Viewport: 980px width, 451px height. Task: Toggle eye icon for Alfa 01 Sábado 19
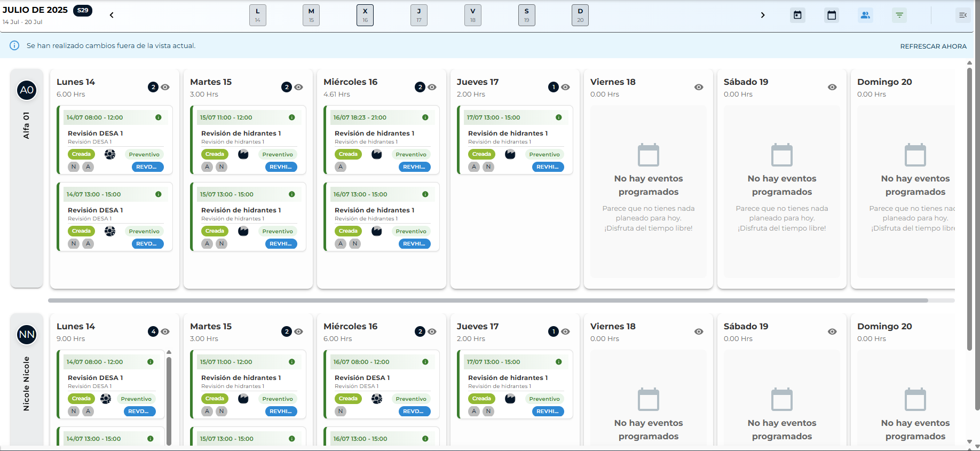tap(832, 87)
